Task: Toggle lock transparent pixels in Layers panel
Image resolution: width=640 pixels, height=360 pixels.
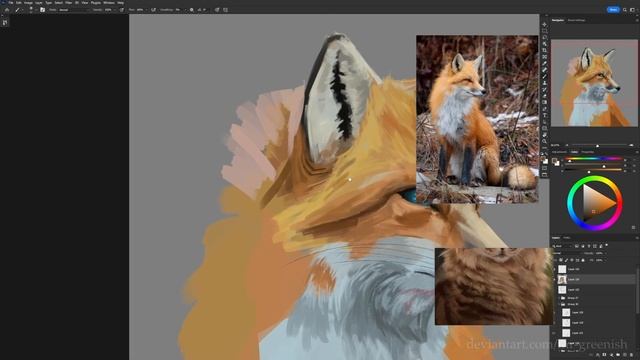Action: (x=561, y=260)
